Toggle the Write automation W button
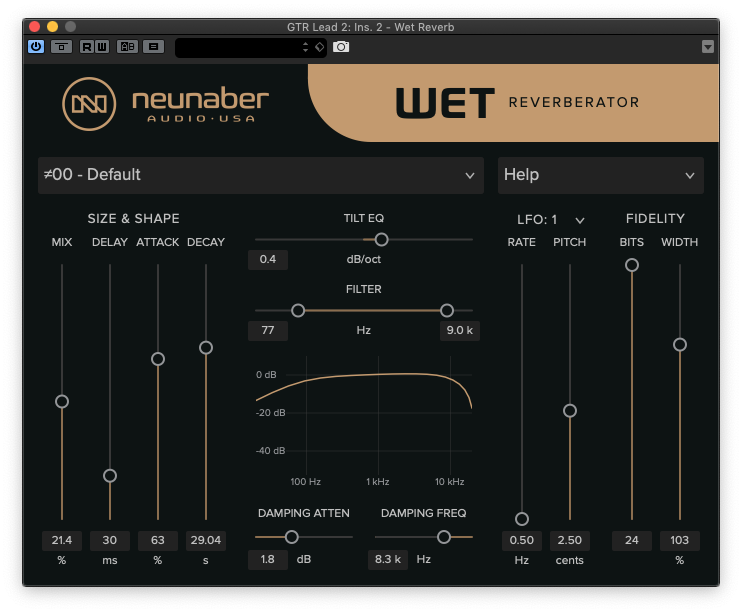Screen dimensions: 742x613 pos(102,46)
